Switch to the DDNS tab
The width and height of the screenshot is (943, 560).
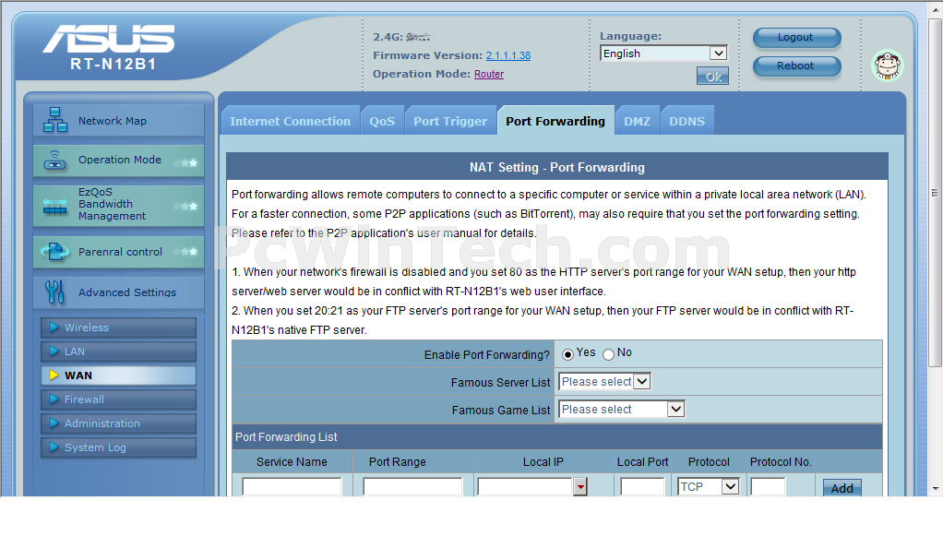(686, 121)
